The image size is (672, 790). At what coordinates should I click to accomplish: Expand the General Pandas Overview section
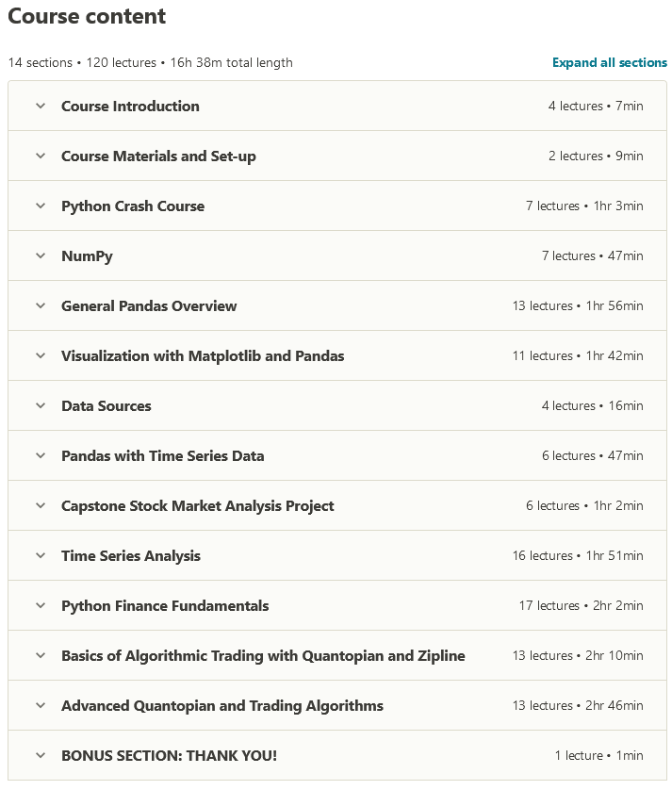(149, 306)
